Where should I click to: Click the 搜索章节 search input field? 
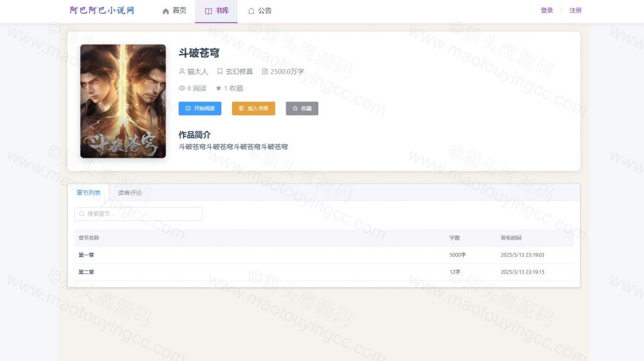click(138, 214)
